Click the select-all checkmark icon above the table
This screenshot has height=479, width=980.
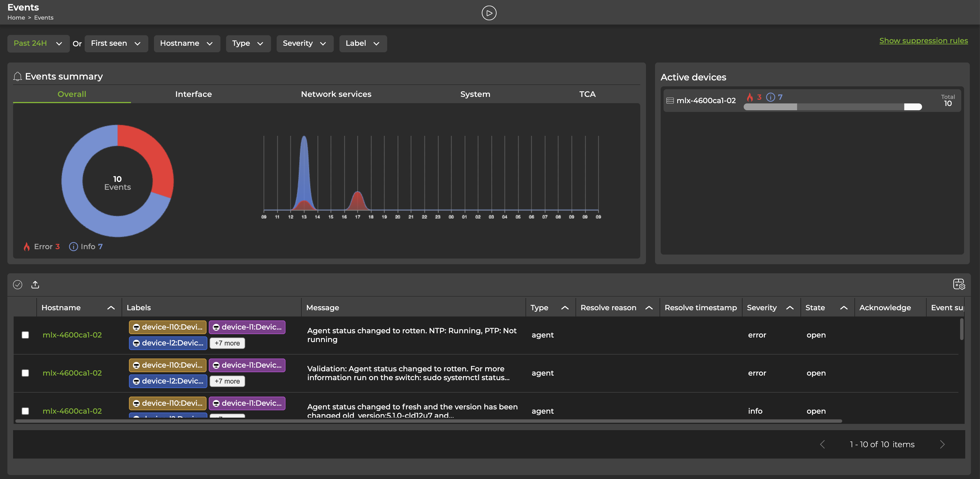pos(18,284)
